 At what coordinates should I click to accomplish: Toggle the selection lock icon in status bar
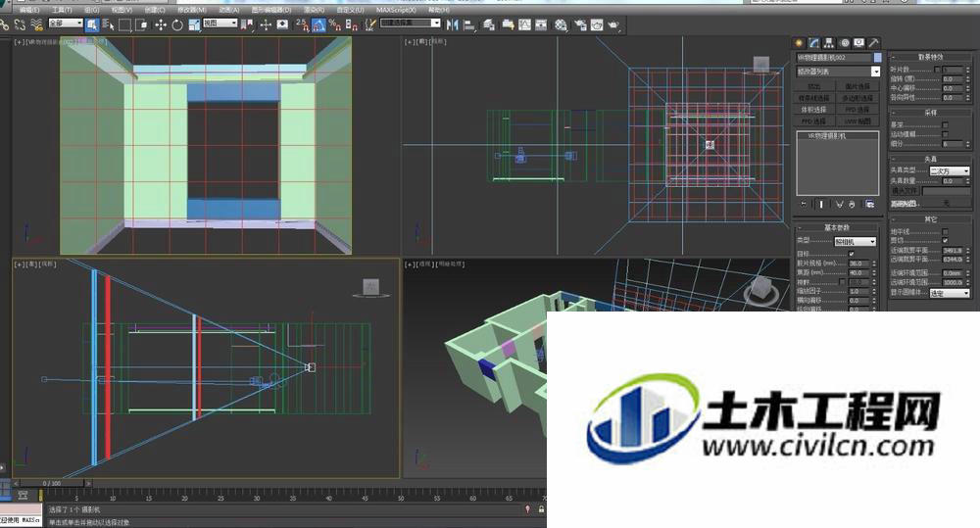541,509
